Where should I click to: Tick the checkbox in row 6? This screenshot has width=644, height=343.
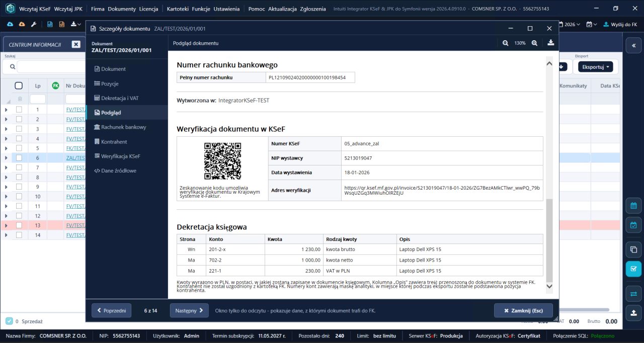[x=19, y=158]
